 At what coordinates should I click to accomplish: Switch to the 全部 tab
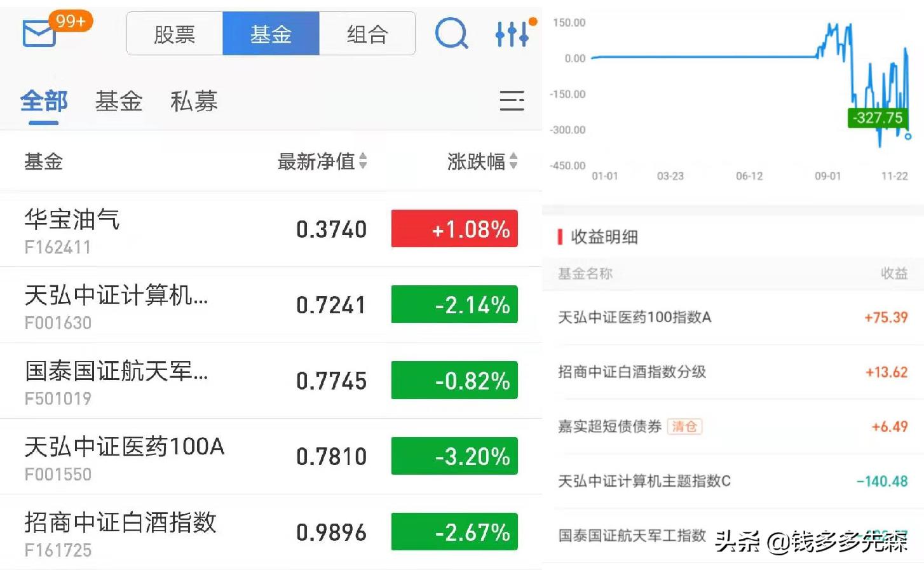43,100
